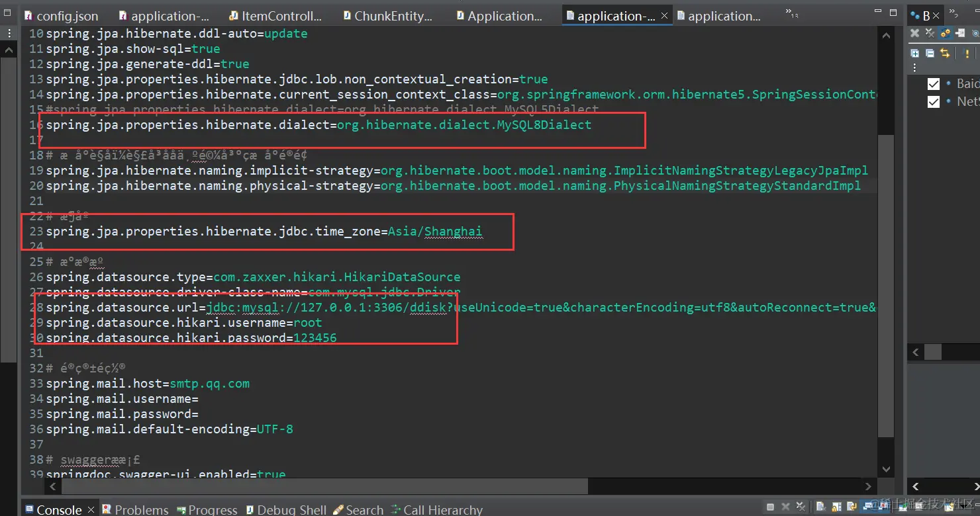Click Clear Console icon
The image size is (980, 516).
pos(821,507)
